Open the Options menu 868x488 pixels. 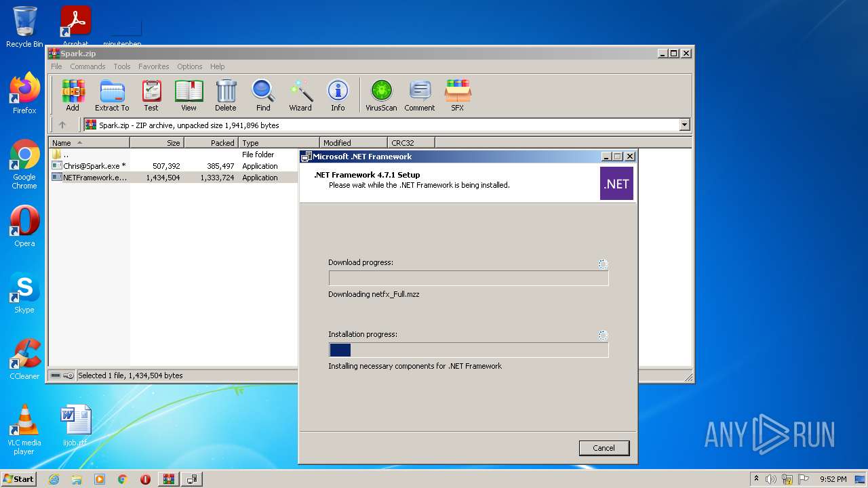(190, 66)
